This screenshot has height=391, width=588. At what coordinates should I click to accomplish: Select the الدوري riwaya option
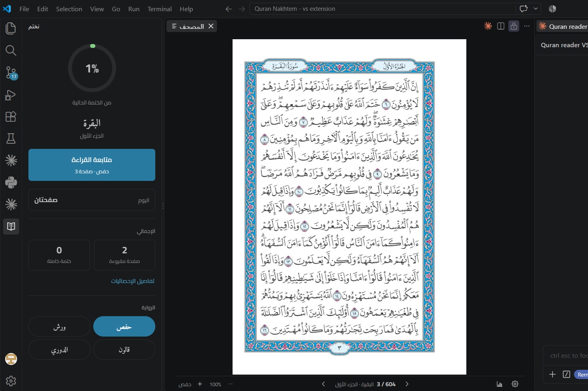tap(59, 350)
